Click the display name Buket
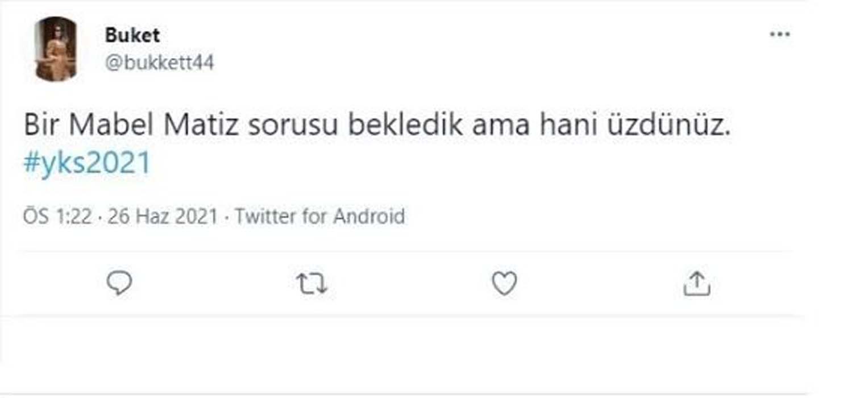The image size is (868, 398). point(131,34)
